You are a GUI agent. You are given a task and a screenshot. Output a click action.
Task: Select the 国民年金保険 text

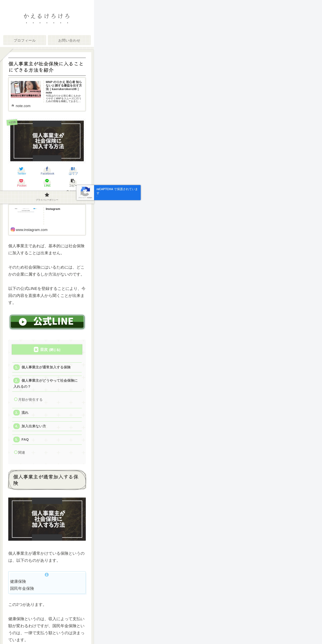tap(22, 588)
